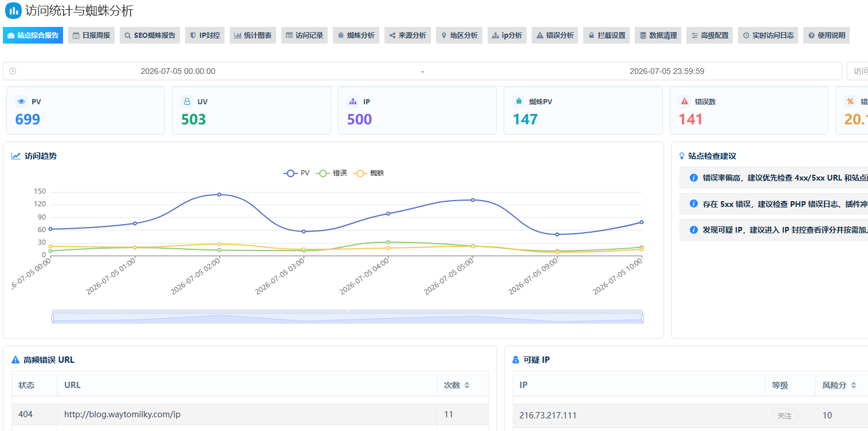Viewport: 868px width, 431px height.
Task: Click the end date 2026-07-05 23:59:59 field
Action: 667,71
